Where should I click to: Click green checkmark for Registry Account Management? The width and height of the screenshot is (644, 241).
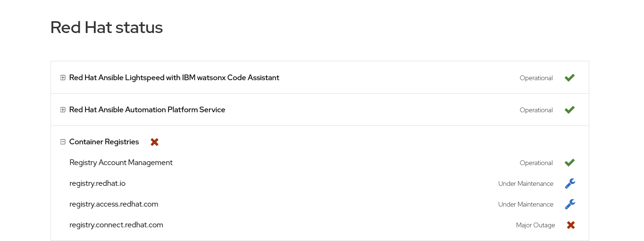coord(569,163)
